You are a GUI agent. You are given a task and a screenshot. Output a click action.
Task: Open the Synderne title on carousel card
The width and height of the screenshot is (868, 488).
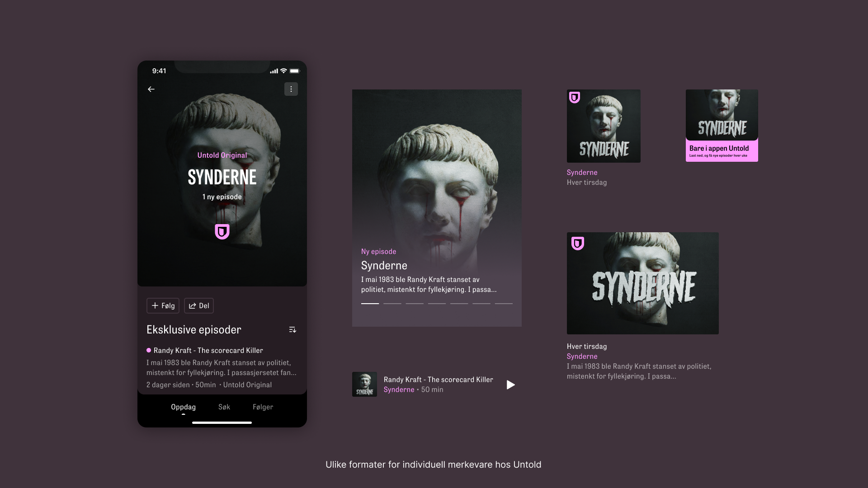tap(384, 266)
